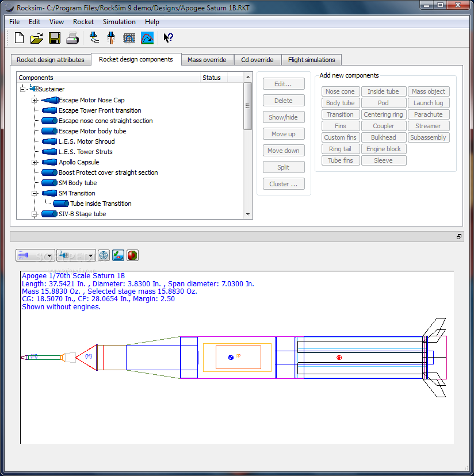Image resolution: width=474 pixels, height=476 pixels.
Task: Select Boost Protect cover straight section
Action: [108, 172]
